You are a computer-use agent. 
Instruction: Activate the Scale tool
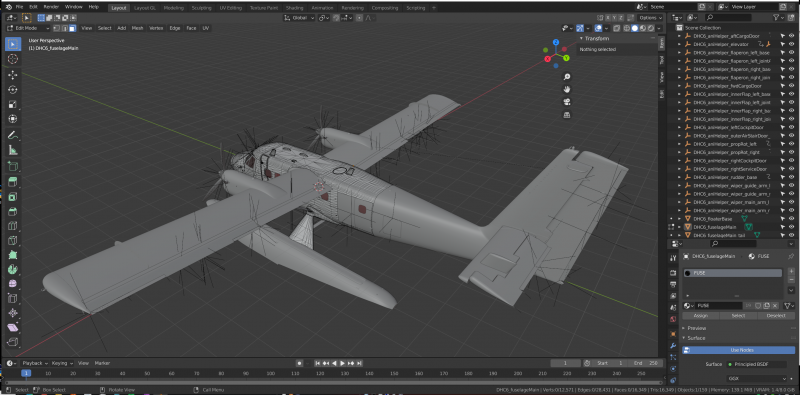13,105
